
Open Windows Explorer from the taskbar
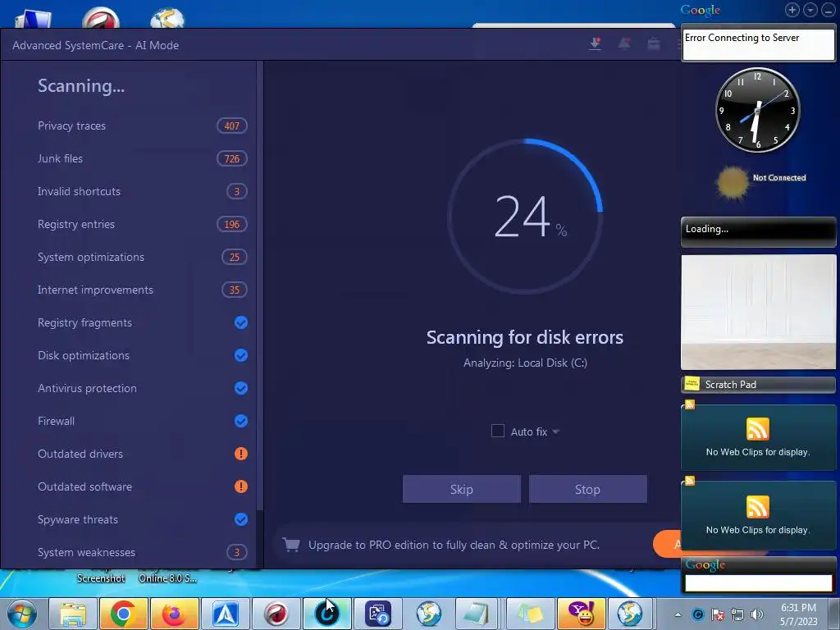tap(73, 614)
